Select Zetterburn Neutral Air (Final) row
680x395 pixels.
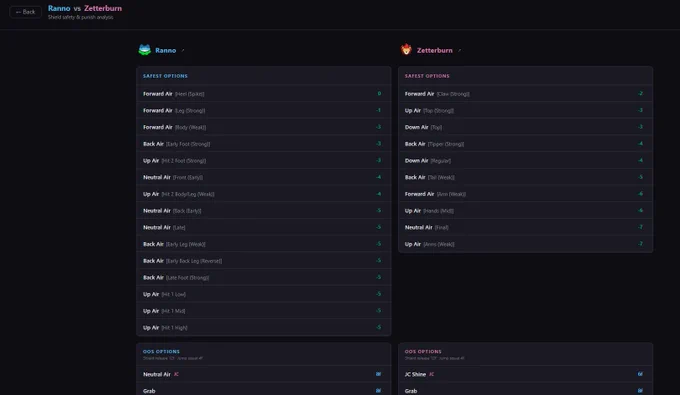[526, 227]
